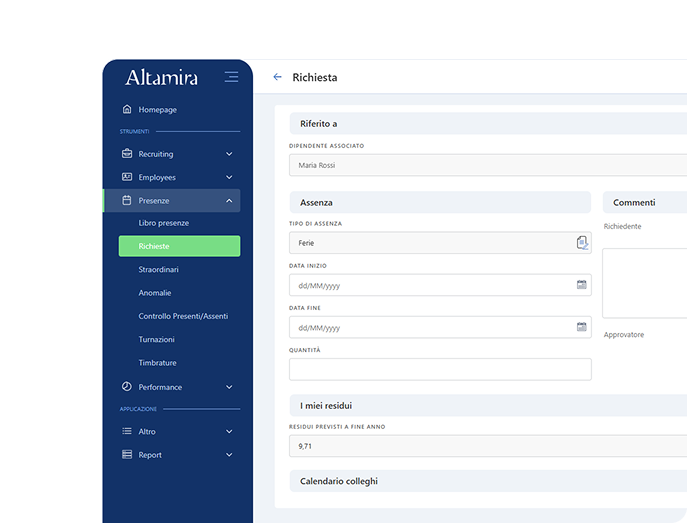The image size is (687, 523).
Task: Click the Richiedente comment text area
Action: pyautogui.click(x=644, y=283)
